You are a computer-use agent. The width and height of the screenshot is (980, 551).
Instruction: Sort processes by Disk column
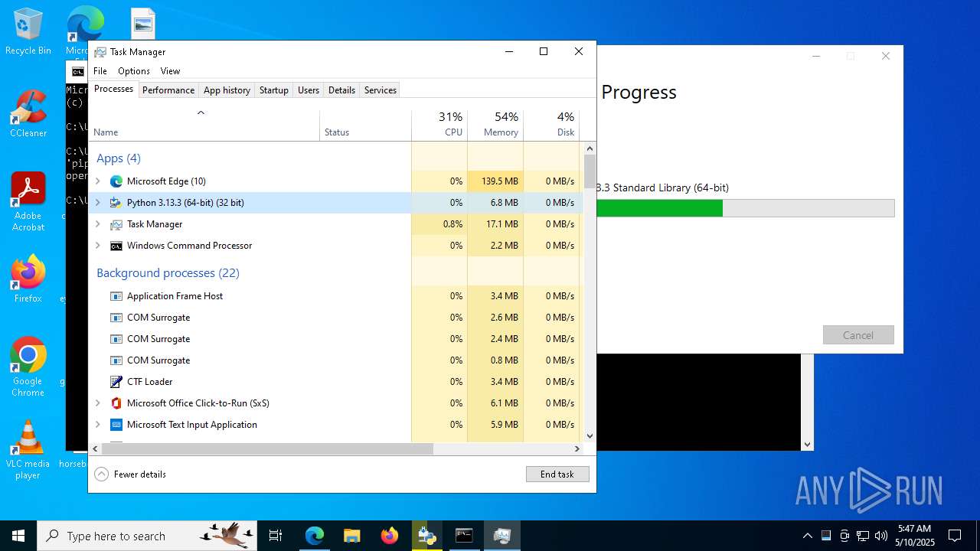coord(551,126)
